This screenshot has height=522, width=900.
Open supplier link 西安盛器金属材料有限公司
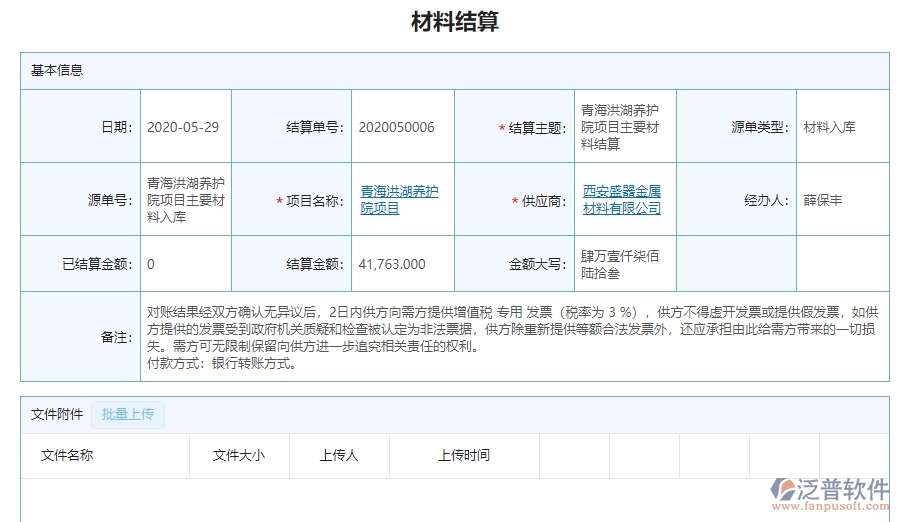[x=622, y=199]
